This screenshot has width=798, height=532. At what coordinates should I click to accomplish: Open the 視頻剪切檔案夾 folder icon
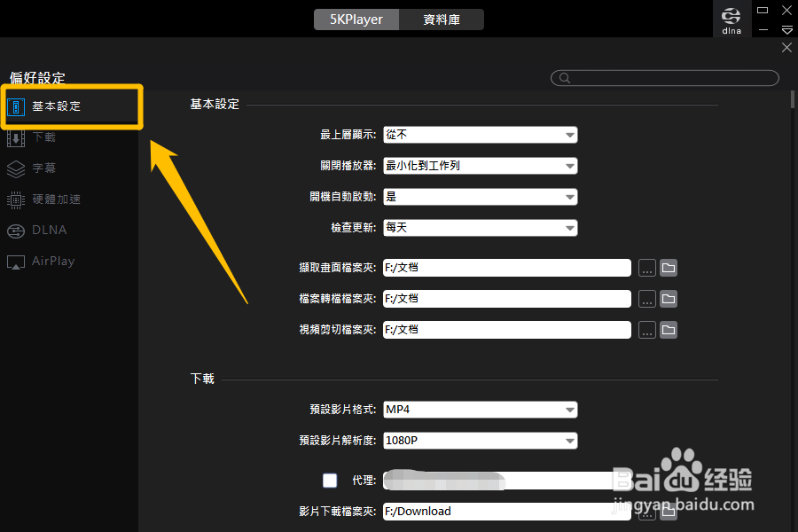click(669, 330)
